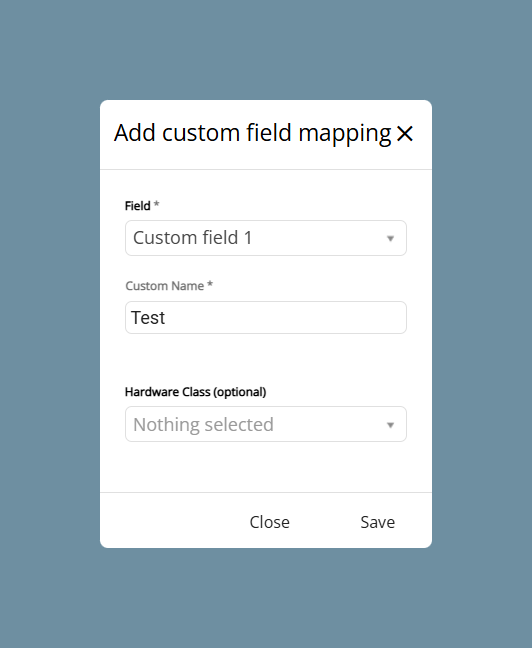Click the 'Nothing selected' placeholder text
Image resolution: width=532 pixels, height=648 pixels.
[x=203, y=424]
